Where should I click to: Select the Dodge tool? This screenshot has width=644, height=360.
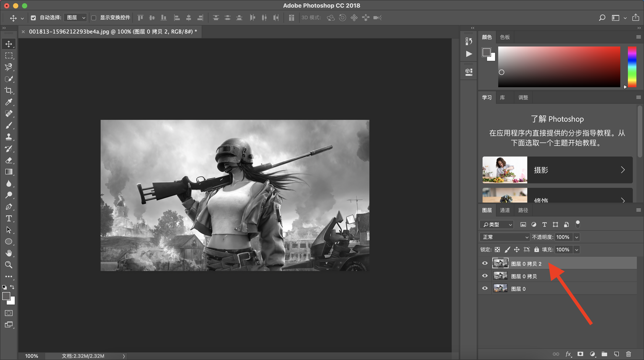tap(9, 195)
